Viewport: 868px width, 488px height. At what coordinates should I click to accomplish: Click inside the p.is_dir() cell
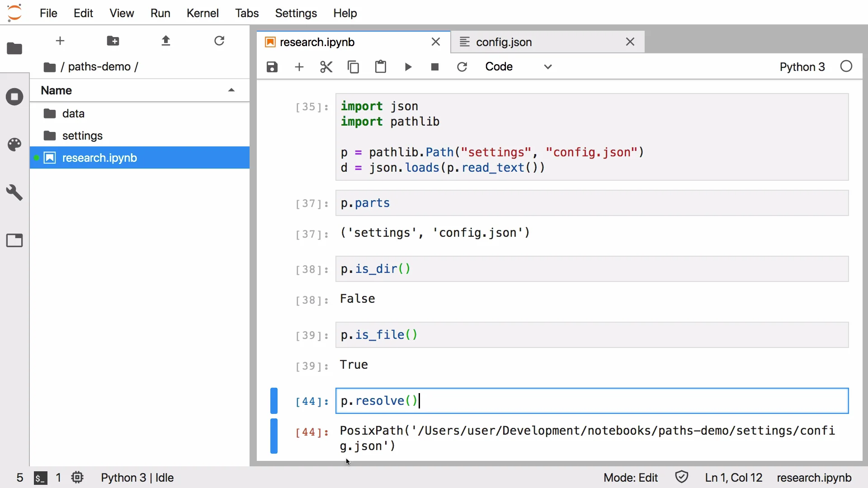(588, 269)
